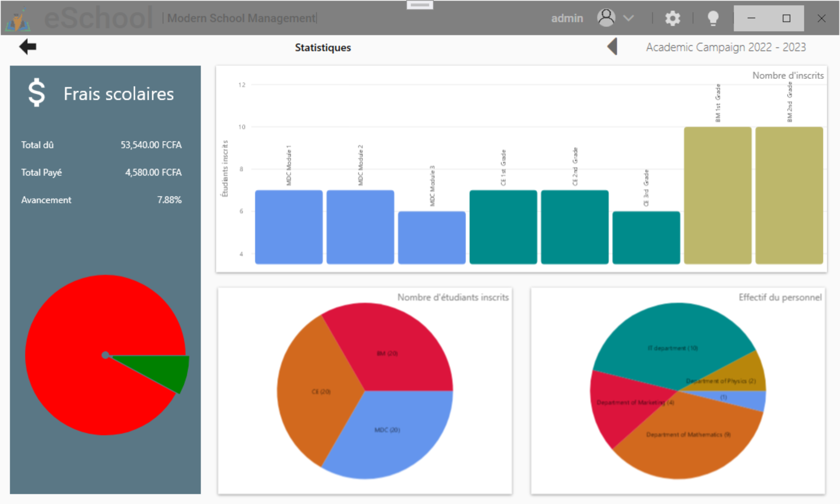Click the eSchool logo text

[x=97, y=17]
